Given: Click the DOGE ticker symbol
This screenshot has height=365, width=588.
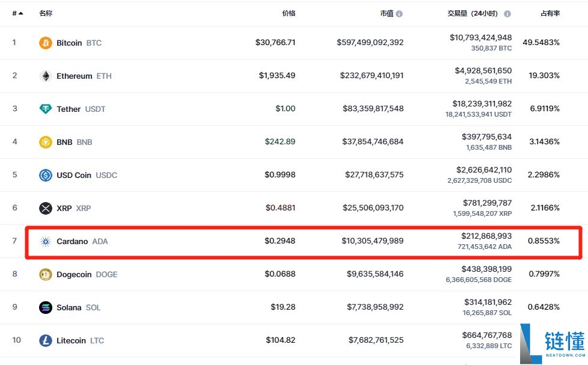Looking at the screenshot, I should click(x=106, y=274).
